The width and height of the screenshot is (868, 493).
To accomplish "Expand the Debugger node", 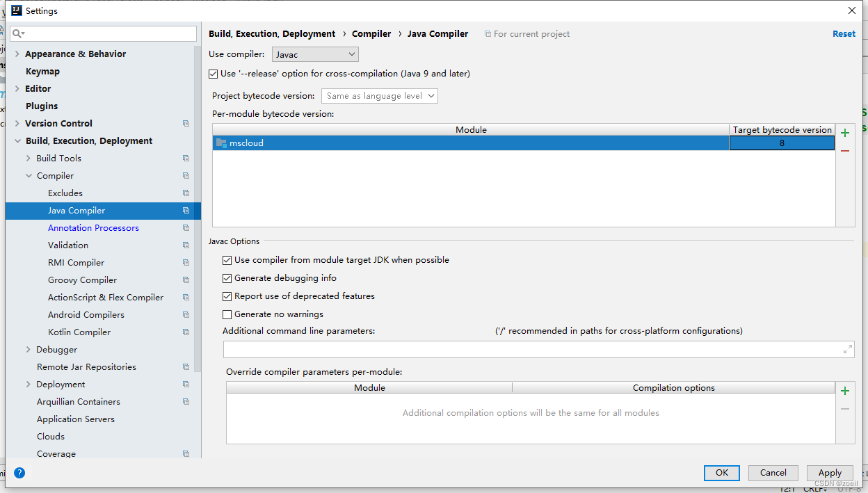I will click(29, 350).
